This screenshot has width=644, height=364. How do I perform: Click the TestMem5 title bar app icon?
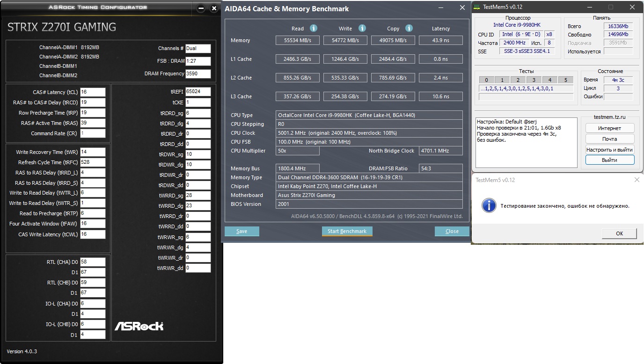coord(476,7)
